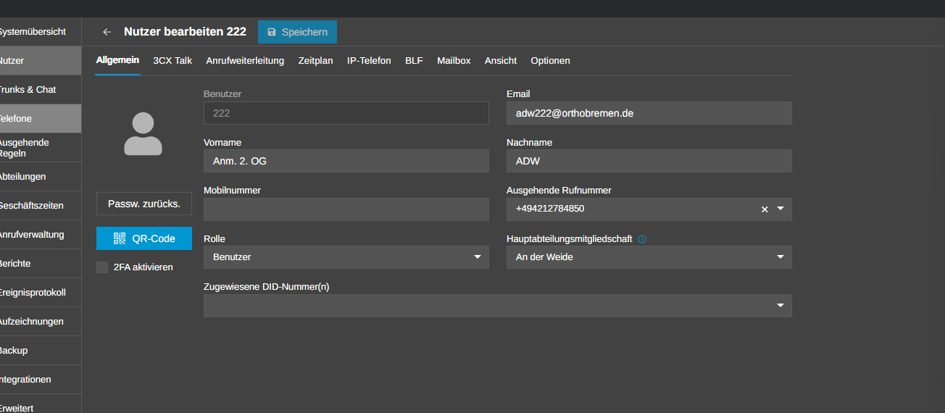Open the Anrufweiterleitung tab
Viewport: 945px width, 413px height.
coord(245,61)
